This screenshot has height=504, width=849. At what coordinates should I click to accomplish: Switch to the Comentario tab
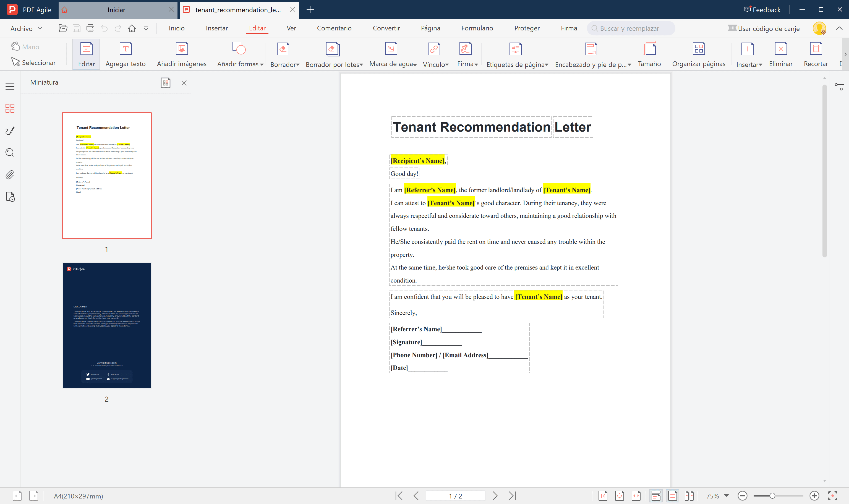point(334,28)
